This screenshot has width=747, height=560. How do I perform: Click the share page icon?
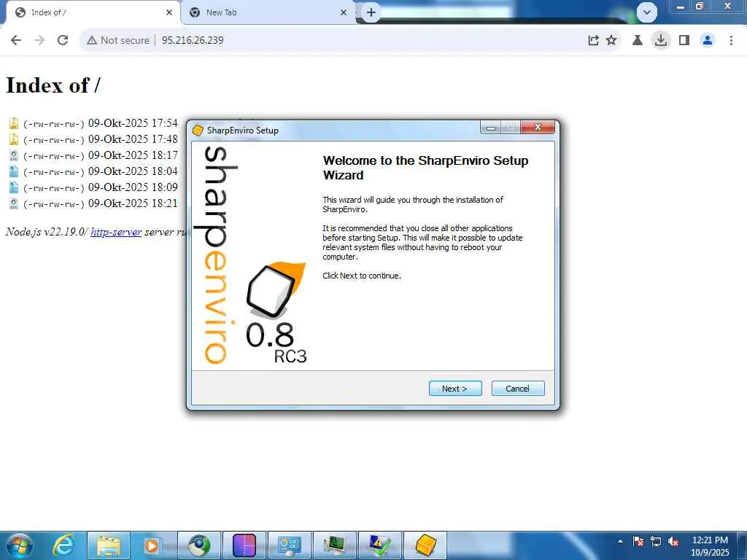click(x=593, y=41)
